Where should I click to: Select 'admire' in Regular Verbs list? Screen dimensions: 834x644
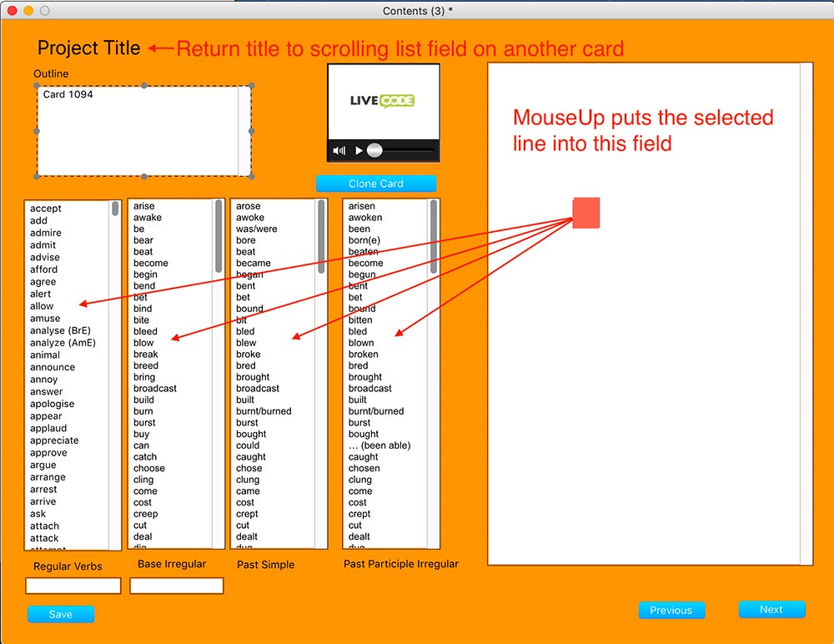pos(46,233)
